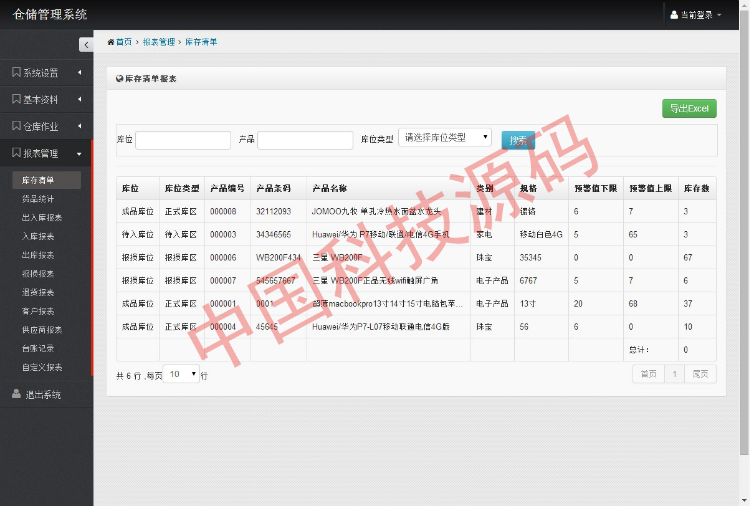This screenshot has height=506, width=750.
Task: Focus the 库位 text input field
Action: click(x=183, y=141)
